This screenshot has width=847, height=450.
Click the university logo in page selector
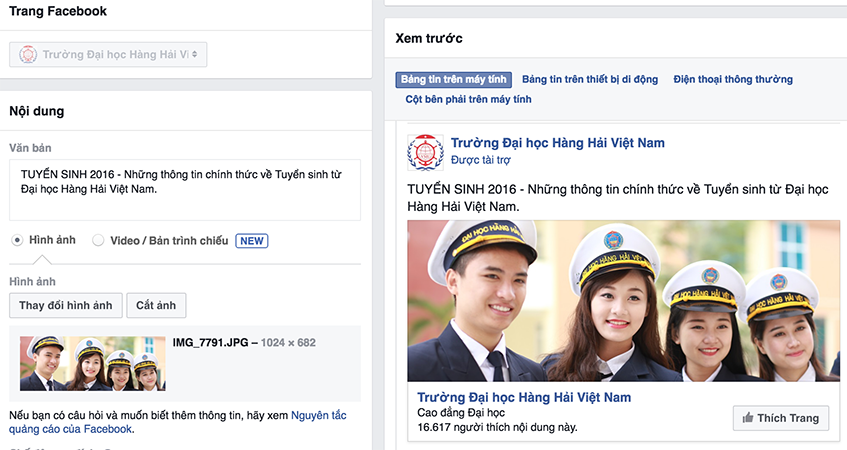pyautogui.click(x=28, y=55)
